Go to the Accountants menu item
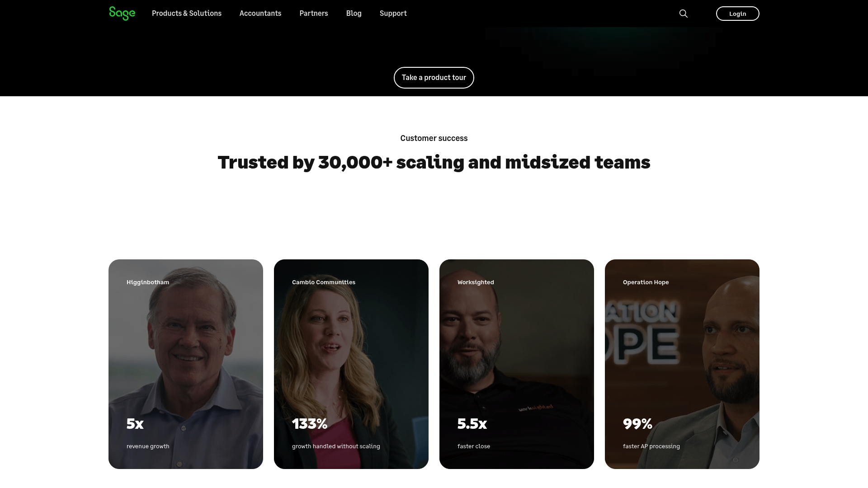868x488 pixels. 260,14
